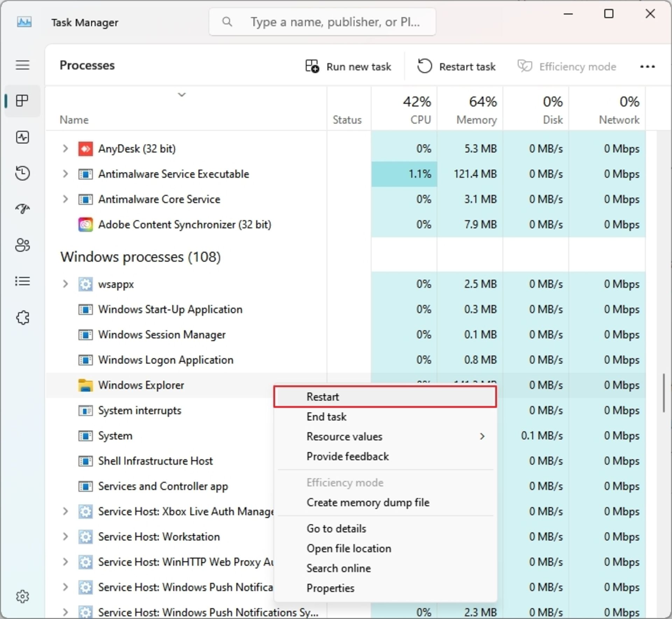672x619 pixels.
Task: Select the System process row
Action: [160, 436]
